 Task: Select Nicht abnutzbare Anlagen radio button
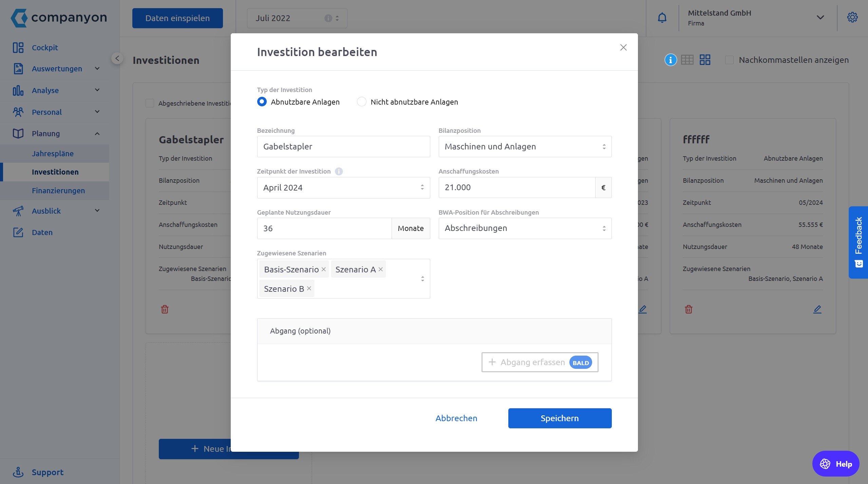click(x=362, y=102)
